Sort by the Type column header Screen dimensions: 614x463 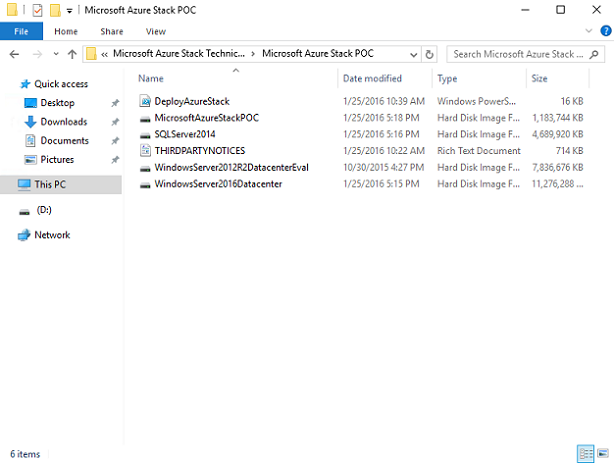tap(447, 78)
